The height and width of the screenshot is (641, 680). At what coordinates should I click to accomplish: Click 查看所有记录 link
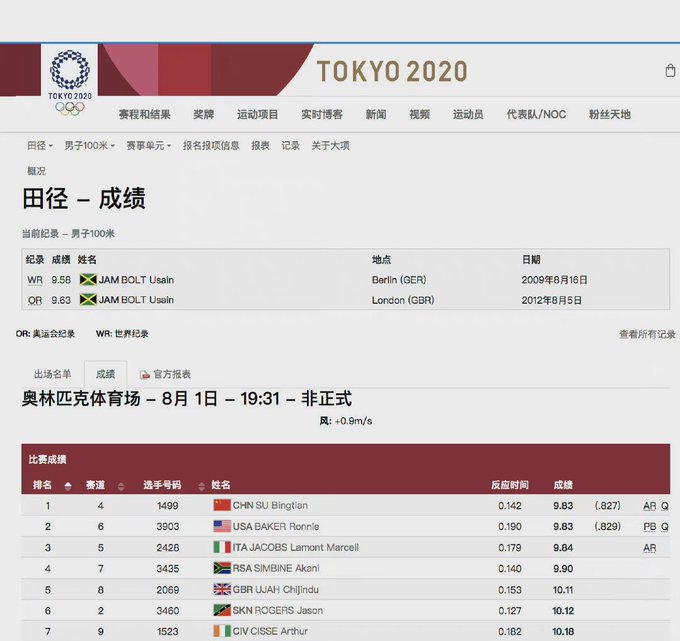point(647,334)
